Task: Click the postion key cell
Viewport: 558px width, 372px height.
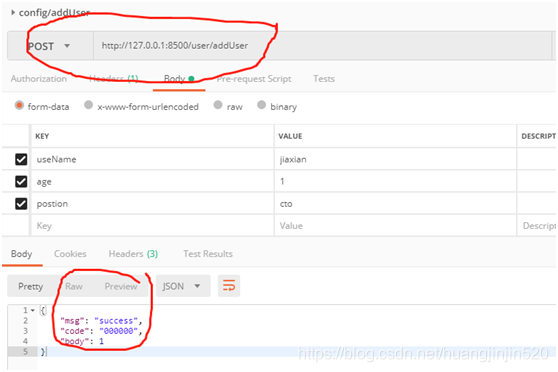Action: click(152, 204)
